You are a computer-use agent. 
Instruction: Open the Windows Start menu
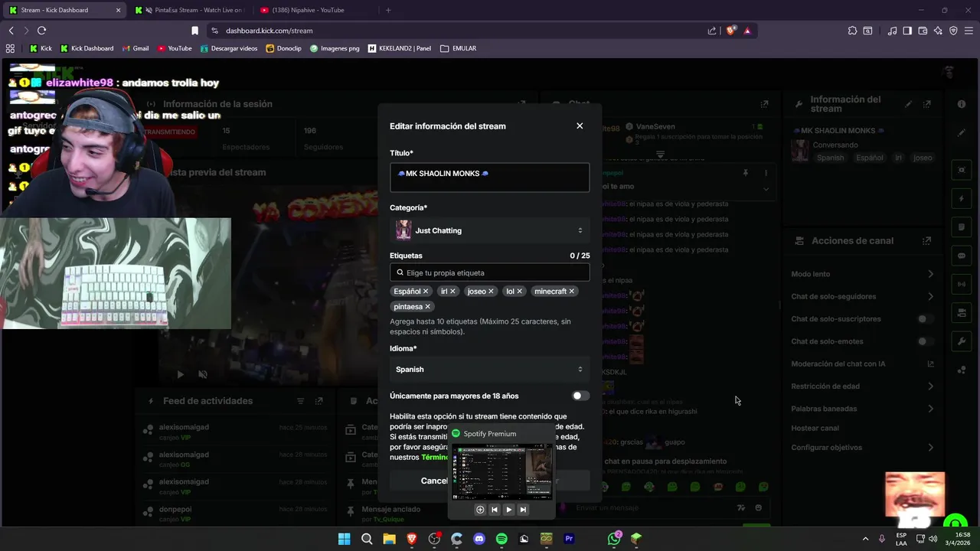click(x=345, y=539)
